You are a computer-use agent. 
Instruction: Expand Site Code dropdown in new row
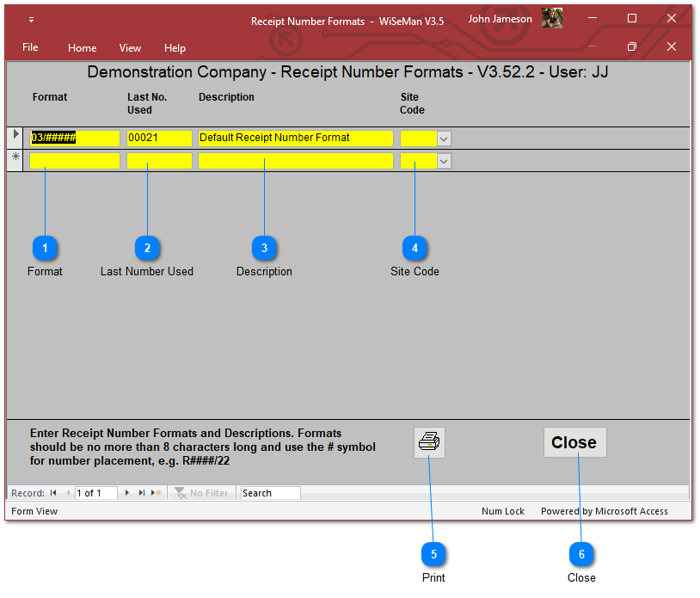[444, 160]
